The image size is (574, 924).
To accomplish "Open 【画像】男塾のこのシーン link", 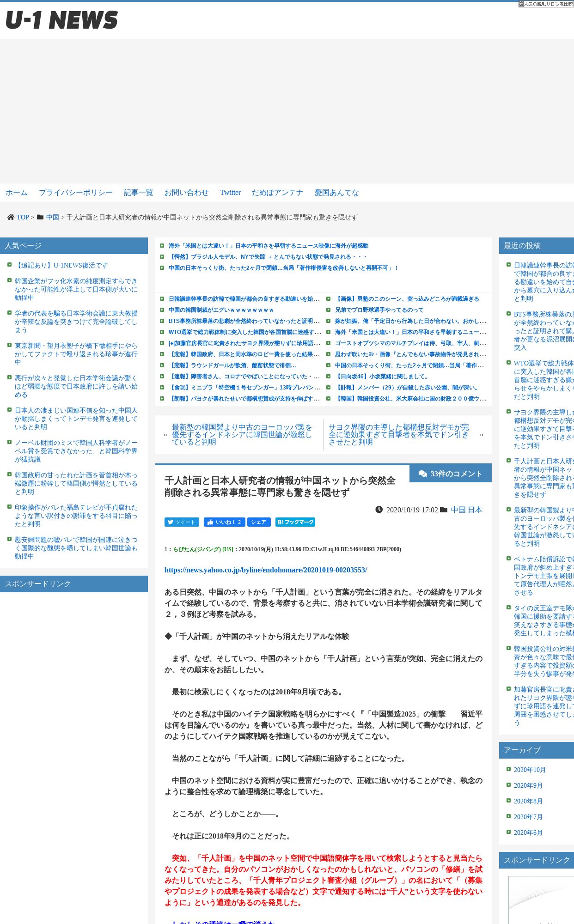I will (x=407, y=299).
